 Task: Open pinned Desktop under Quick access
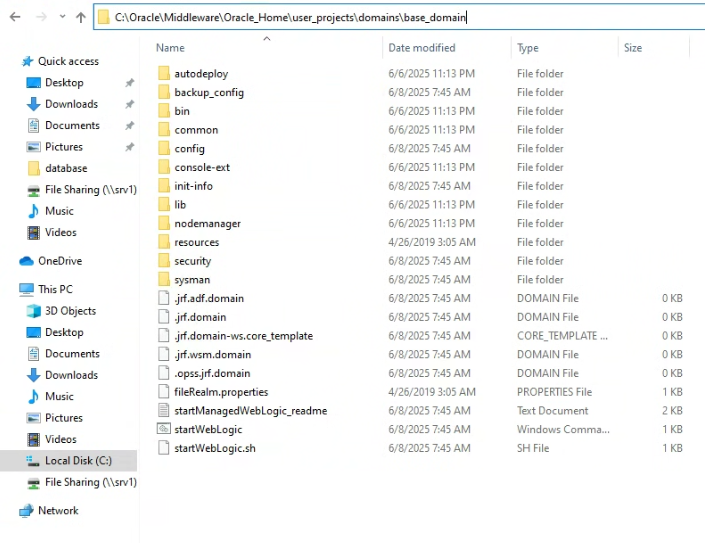click(x=64, y=83)
